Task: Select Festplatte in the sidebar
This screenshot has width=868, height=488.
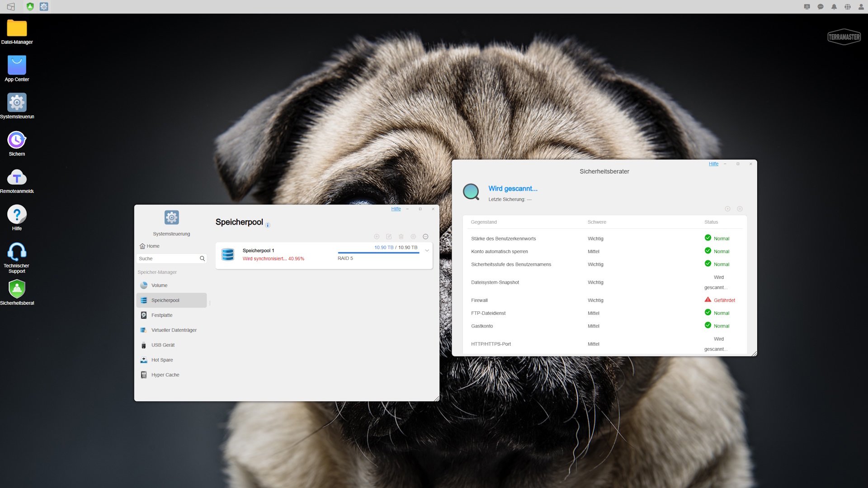Action: 161,315
